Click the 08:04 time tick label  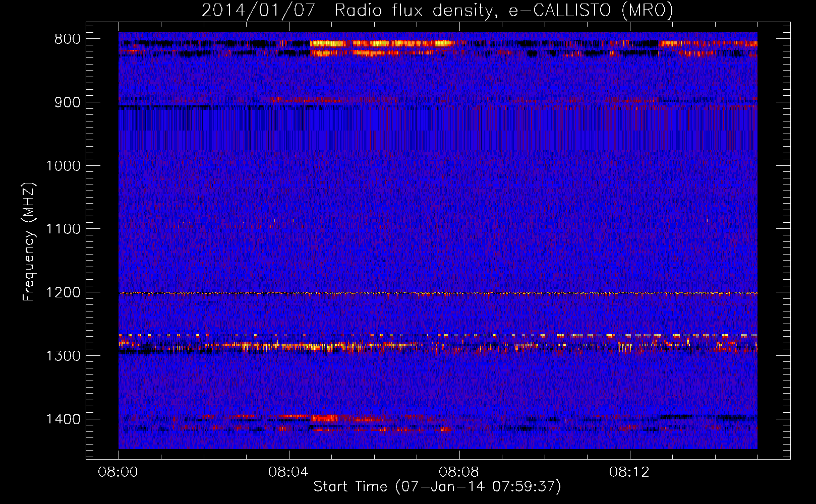pyautogui.click(x=288, y=472)
